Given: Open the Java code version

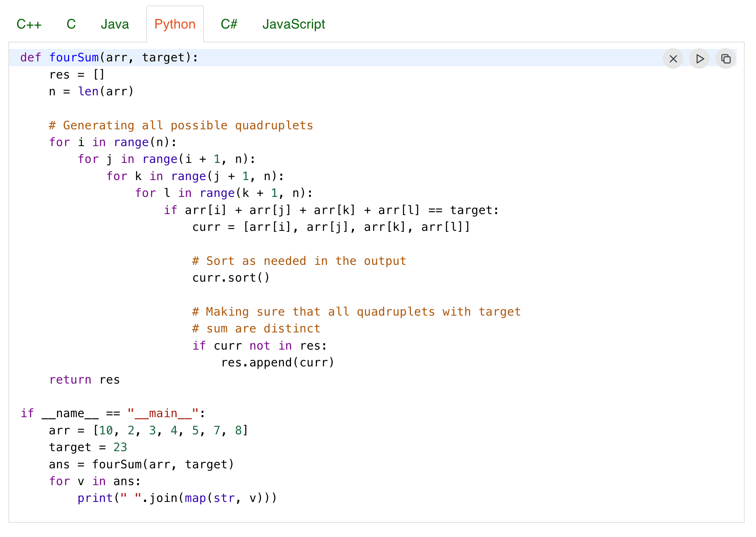Looking at the screenshot, I should (x=114, y=24).
